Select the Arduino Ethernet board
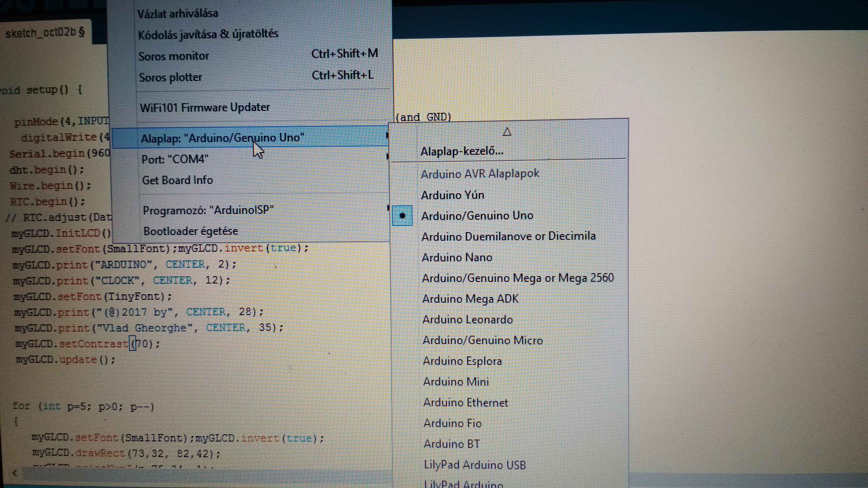 [466, 402]
